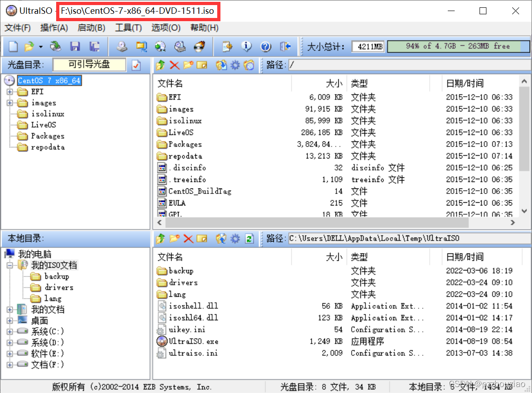Click the Mount to virtual drive icon
Viewport: 532px width, 393px height.
coord(180,47)
